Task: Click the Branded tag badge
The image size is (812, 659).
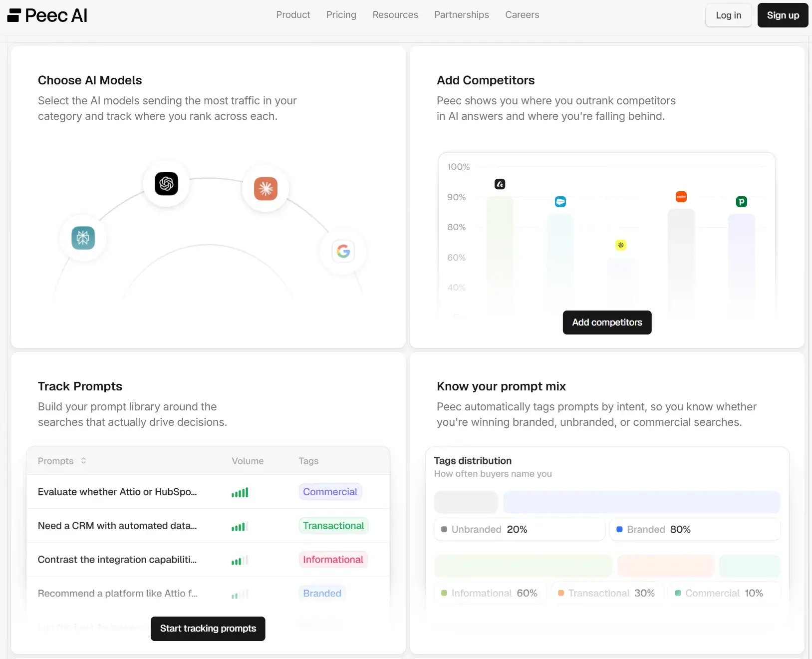Action: [322, 593]
